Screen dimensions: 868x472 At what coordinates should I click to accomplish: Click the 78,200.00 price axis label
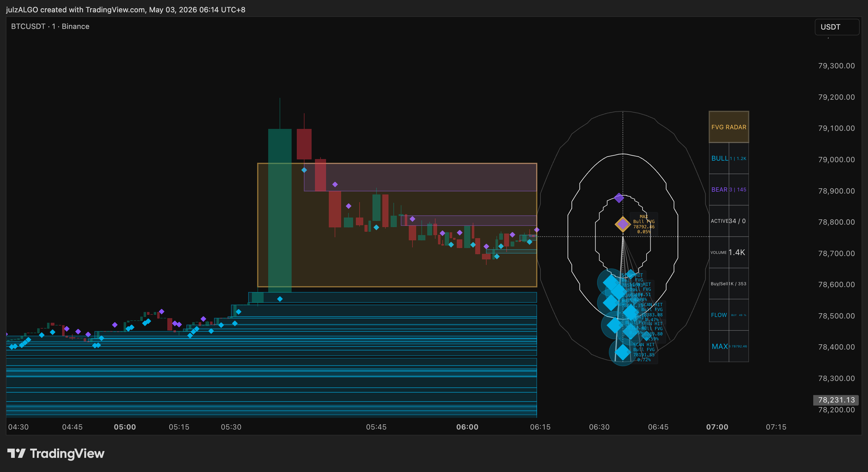tap(836, 410)
